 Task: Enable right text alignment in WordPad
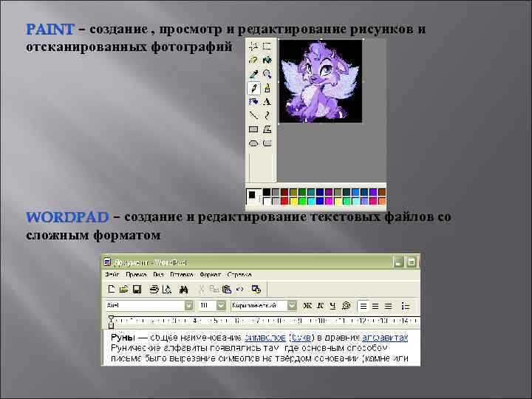388,307
